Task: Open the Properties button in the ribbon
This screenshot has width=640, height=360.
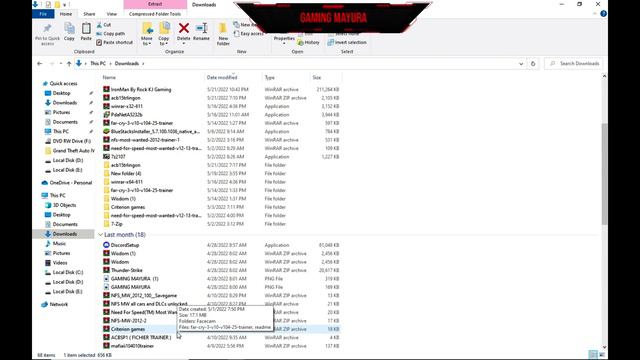Action: pyautogui.click(x=284, y=39)
